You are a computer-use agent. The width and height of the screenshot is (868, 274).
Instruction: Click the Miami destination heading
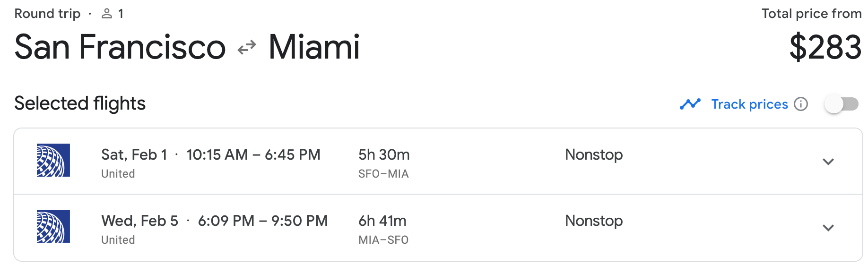(x=314, y=47)
